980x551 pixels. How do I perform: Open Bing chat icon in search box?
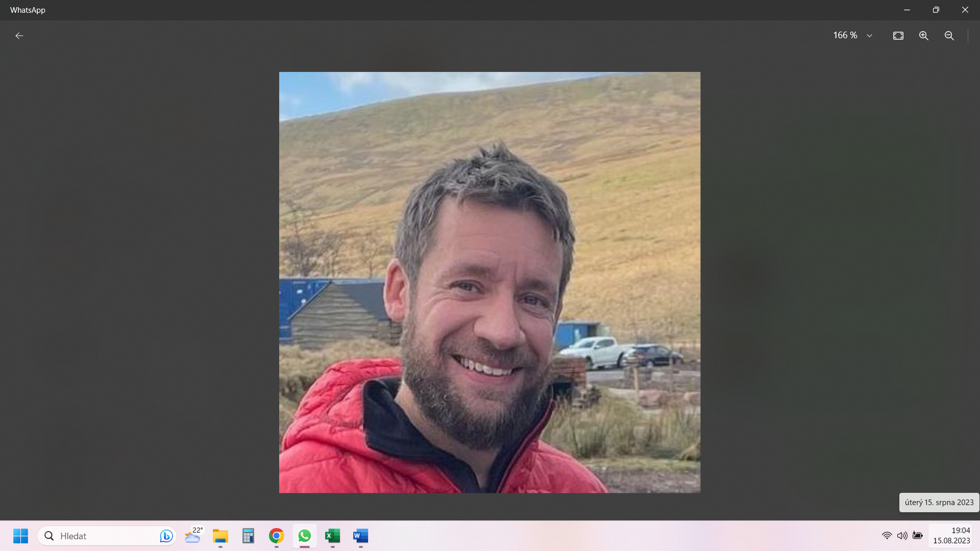(166, 536)
